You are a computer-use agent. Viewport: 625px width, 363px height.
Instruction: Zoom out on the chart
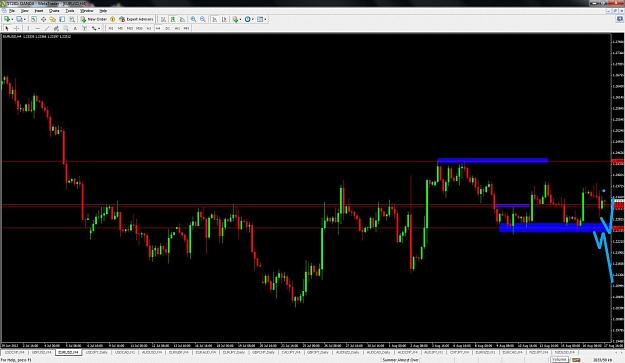point(203,19)
